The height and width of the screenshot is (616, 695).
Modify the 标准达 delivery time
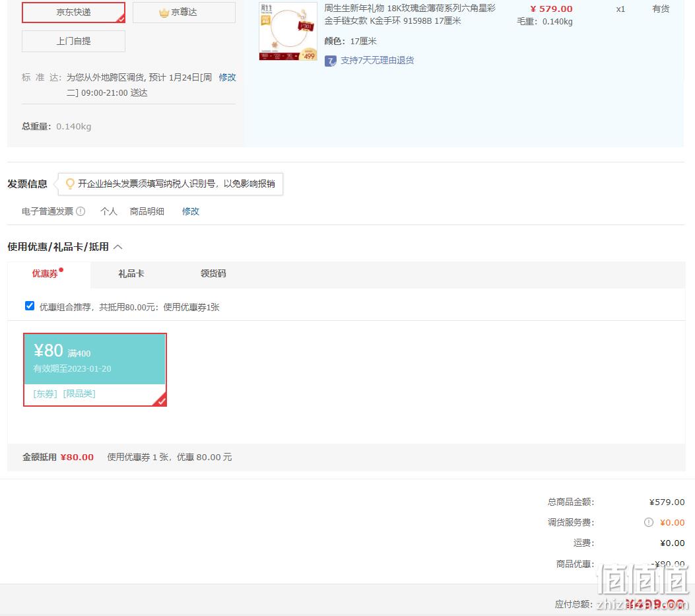(228, 77)
